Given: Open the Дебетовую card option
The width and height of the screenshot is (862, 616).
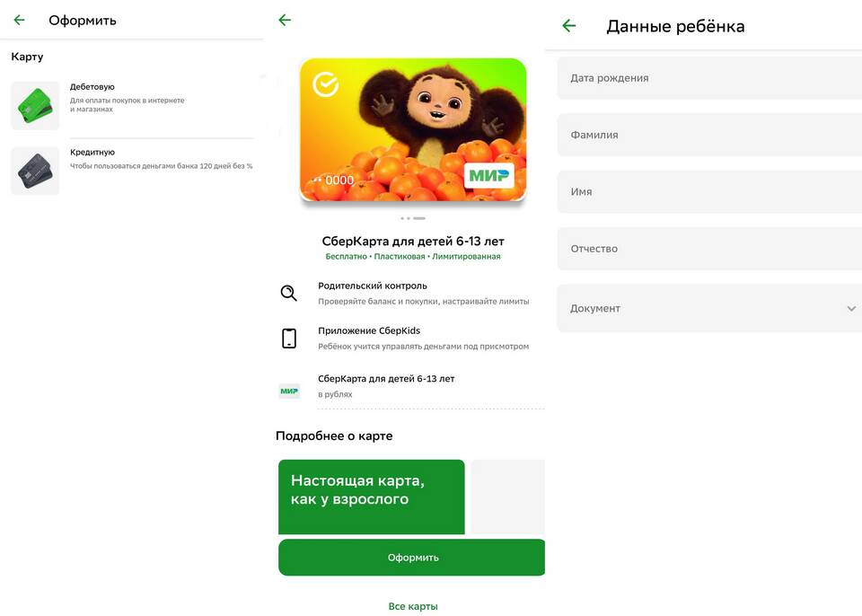Looking at the screenshot, I should click(132, 106).
